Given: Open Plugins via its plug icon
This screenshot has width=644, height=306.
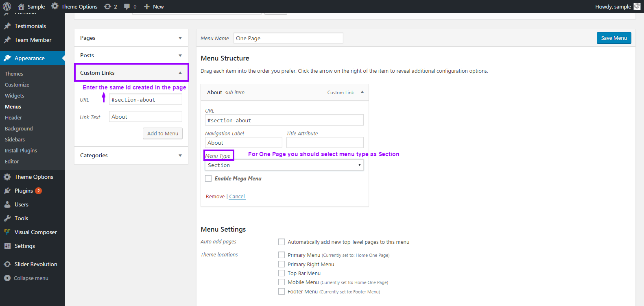Looking at the screenshot, I should click(7, 191).
